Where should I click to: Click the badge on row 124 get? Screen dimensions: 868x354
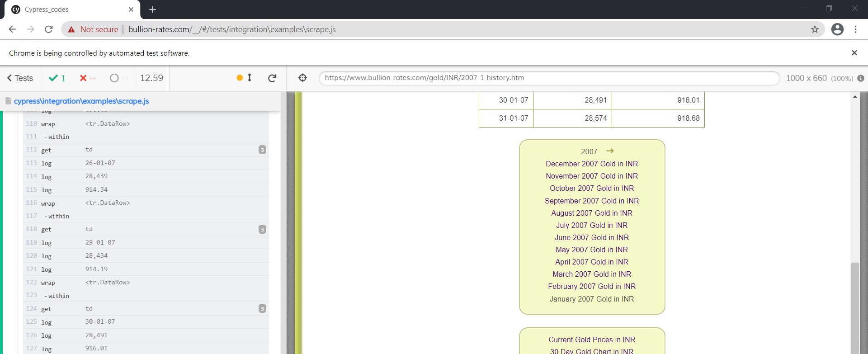[x=262, y=309]
